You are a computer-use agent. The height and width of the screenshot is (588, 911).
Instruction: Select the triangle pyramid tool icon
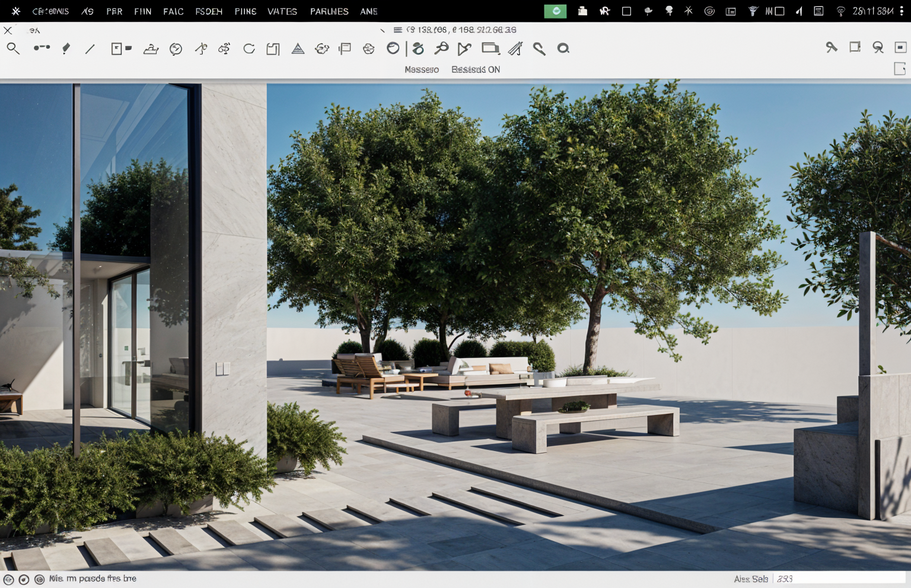pyautogui.click(x=298, y=49)
